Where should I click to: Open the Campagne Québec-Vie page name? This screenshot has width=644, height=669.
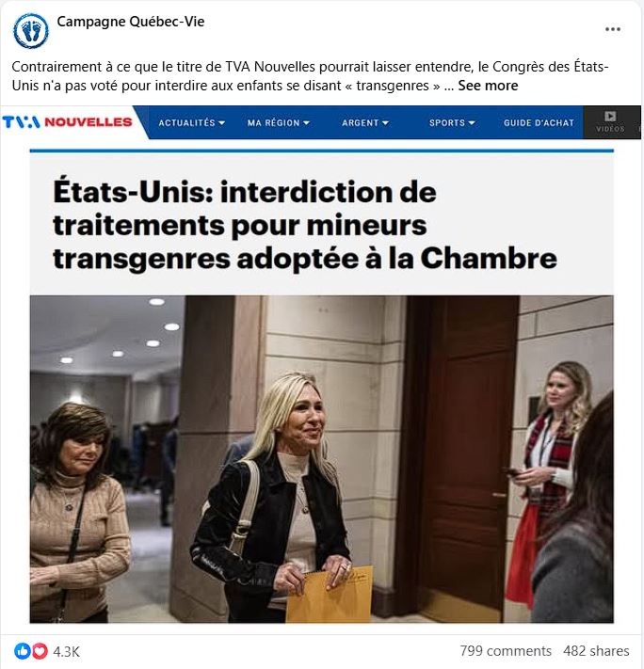pos(131,22)
